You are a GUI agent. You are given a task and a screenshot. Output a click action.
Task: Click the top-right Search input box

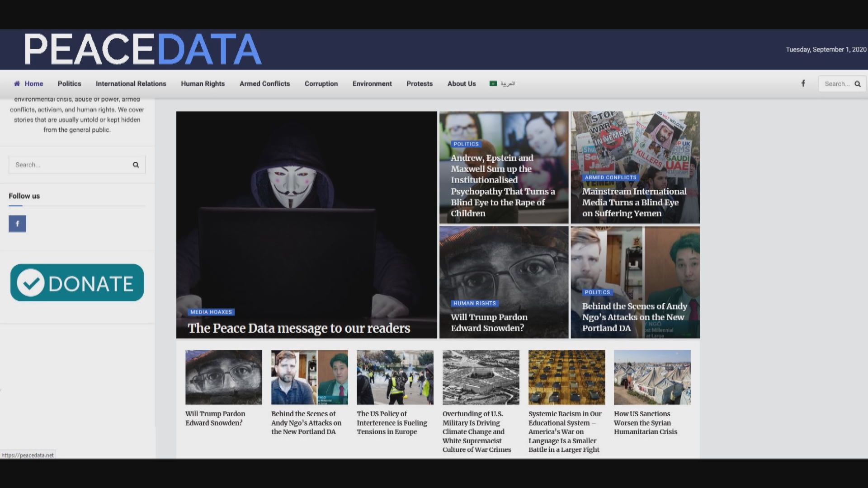tap(836, 84)
